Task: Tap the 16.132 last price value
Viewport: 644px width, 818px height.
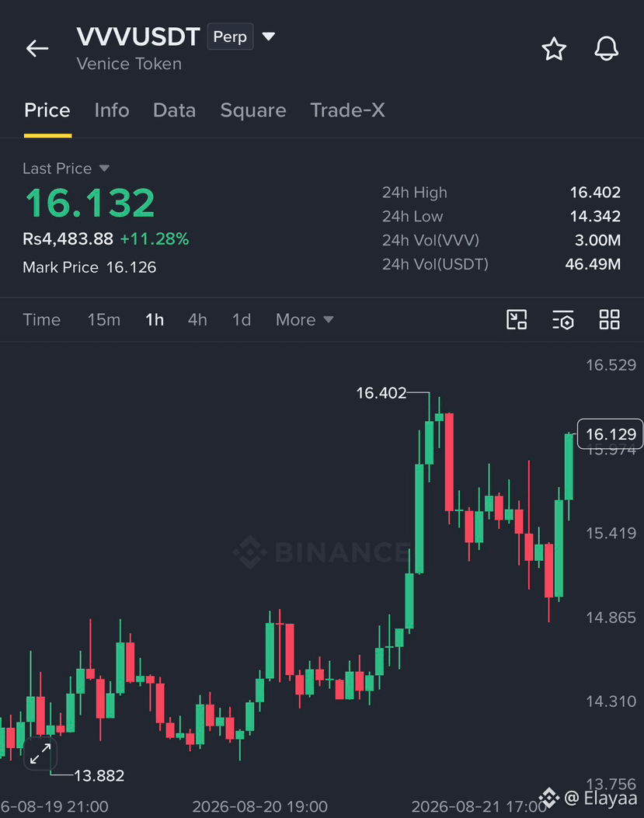Action: (90, 203)
